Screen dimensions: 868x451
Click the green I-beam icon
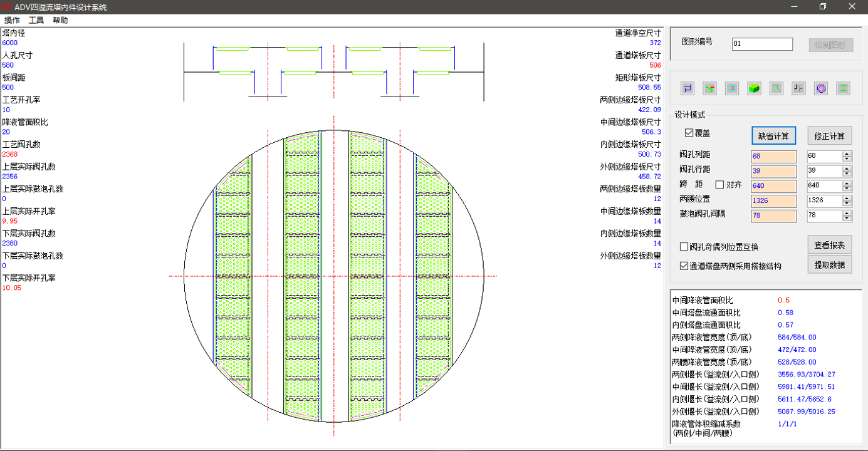(844, 89)
